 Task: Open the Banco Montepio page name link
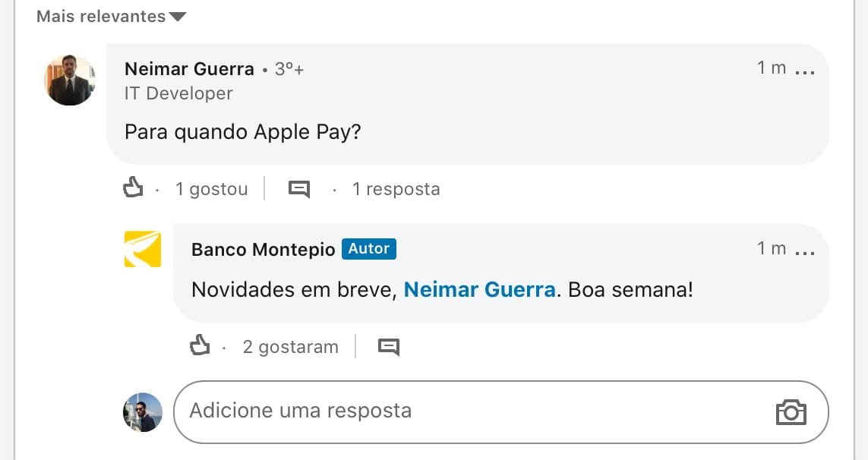(x=263, y=250)
